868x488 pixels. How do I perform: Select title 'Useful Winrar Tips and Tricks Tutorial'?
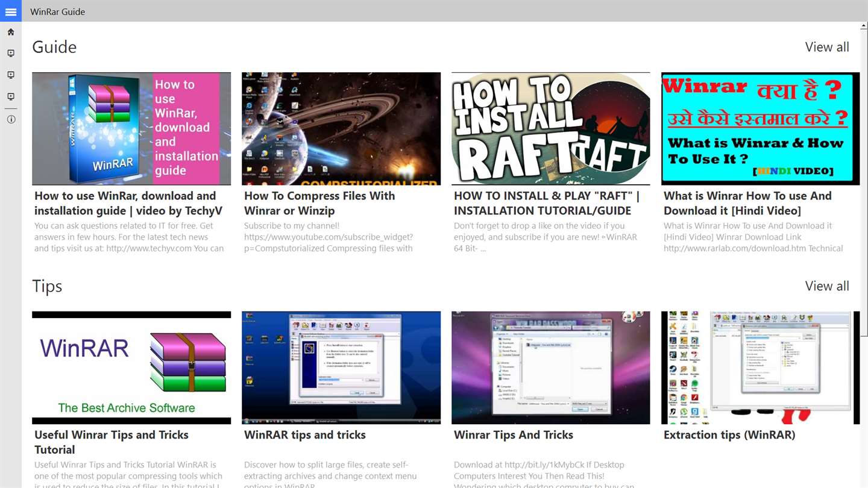click(x=112, y=442)
